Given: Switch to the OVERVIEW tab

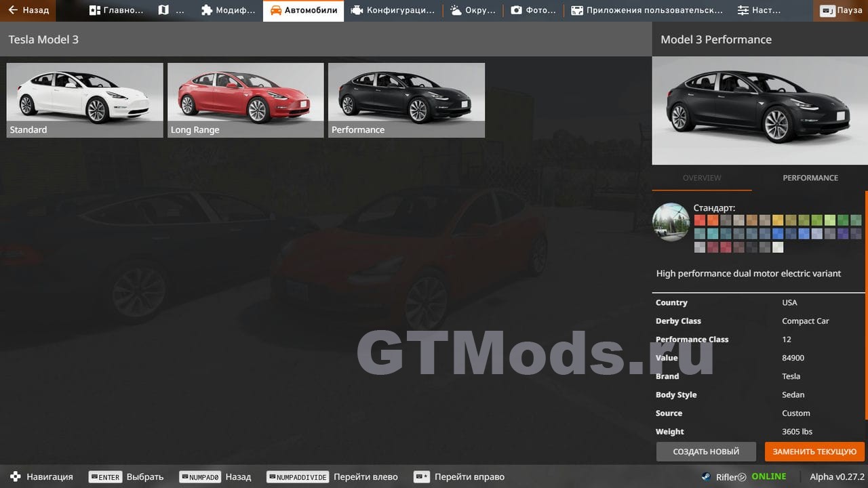Looking at the screenshot, I should [702, 178].
